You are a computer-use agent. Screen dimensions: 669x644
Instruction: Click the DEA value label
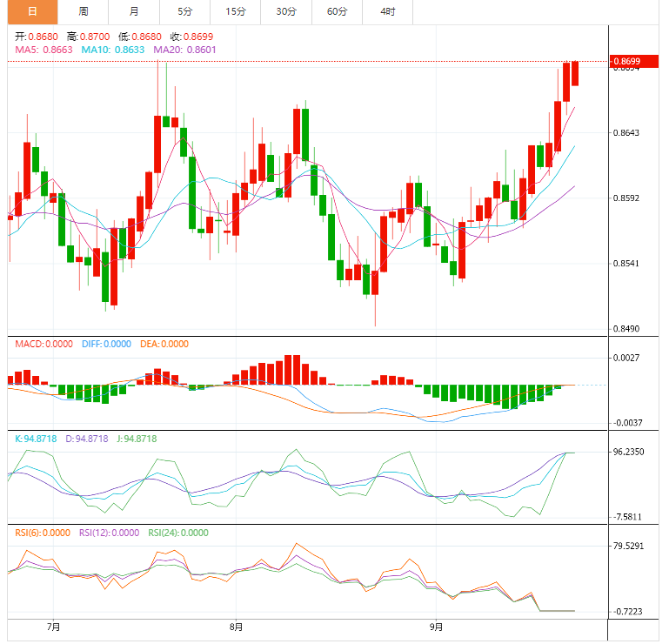point(163,344)
